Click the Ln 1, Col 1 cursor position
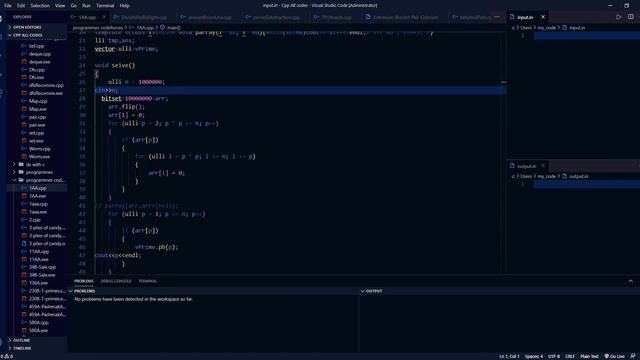 click(509, 356)
